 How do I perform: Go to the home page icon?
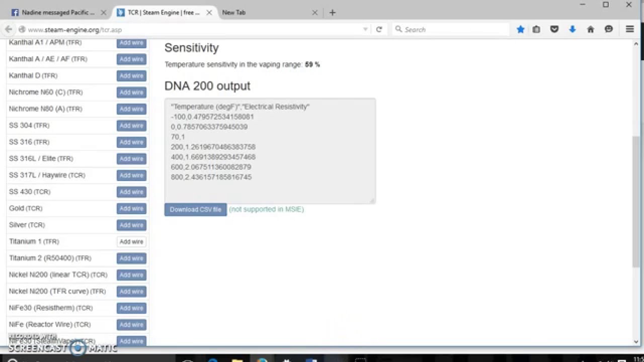click(591, 30)
